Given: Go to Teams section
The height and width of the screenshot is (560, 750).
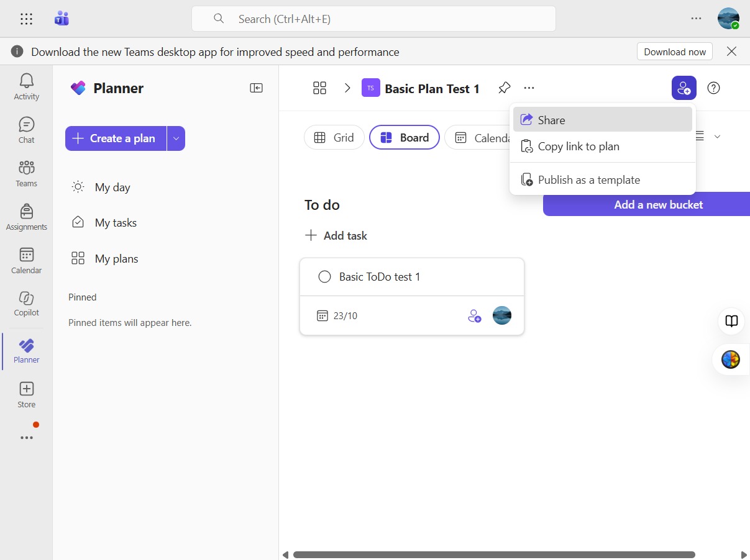Looking at the screenshot, I should pyautogui.click(x=26, y=173).
